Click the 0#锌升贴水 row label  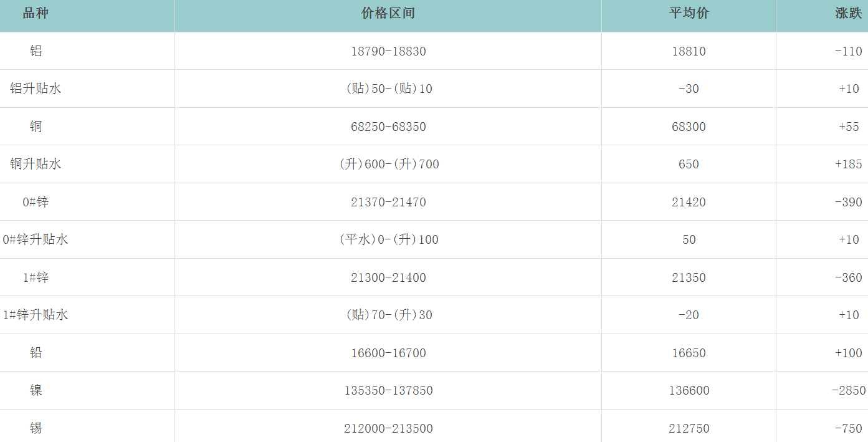[36, 239]
